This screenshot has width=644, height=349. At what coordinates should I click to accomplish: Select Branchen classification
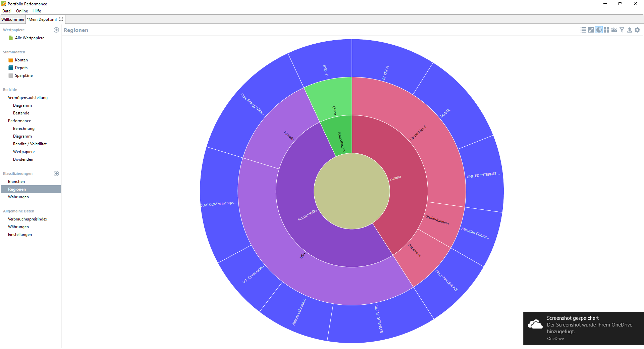point(16,182)
